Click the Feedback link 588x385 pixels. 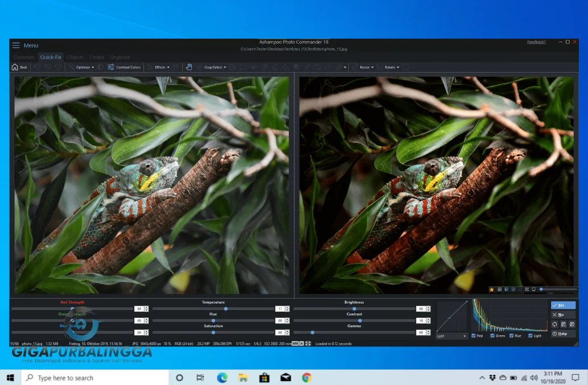click(x=536, y=42)
